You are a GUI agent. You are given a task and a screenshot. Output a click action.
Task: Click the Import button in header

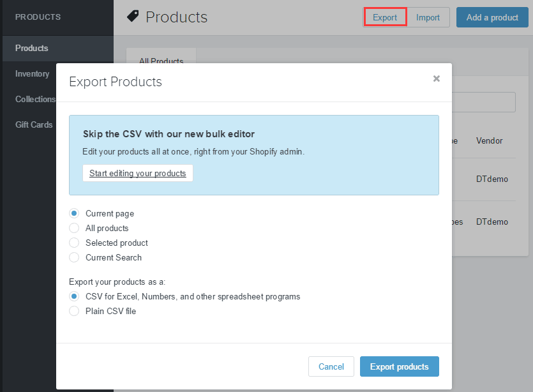(428, 17)
